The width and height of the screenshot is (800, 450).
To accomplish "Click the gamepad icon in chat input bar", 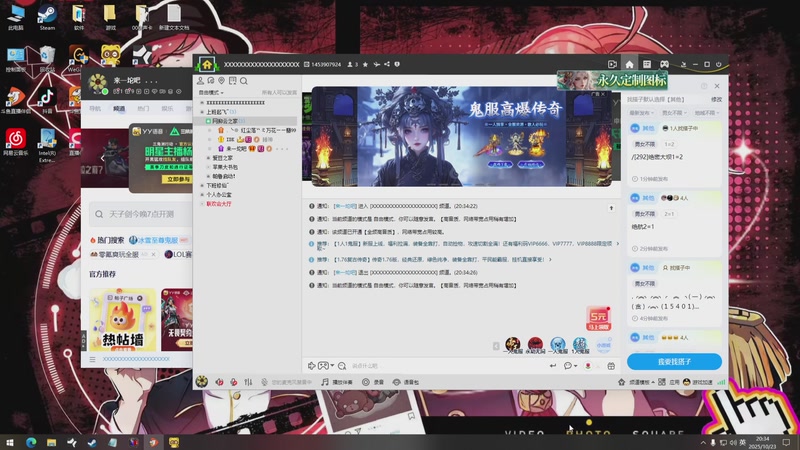I will coord(323,366).
